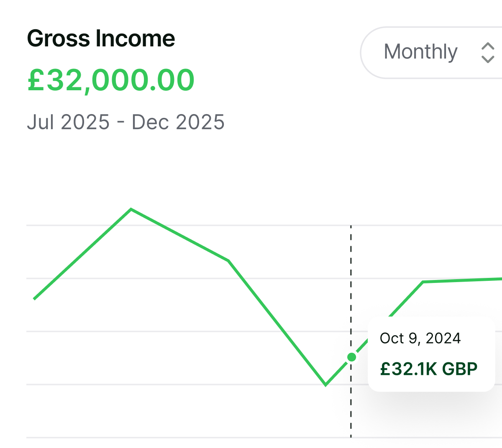The image size is (502, 448).
Task: Click the plateau corner right of the tooltip
Action: pos(423,282)
